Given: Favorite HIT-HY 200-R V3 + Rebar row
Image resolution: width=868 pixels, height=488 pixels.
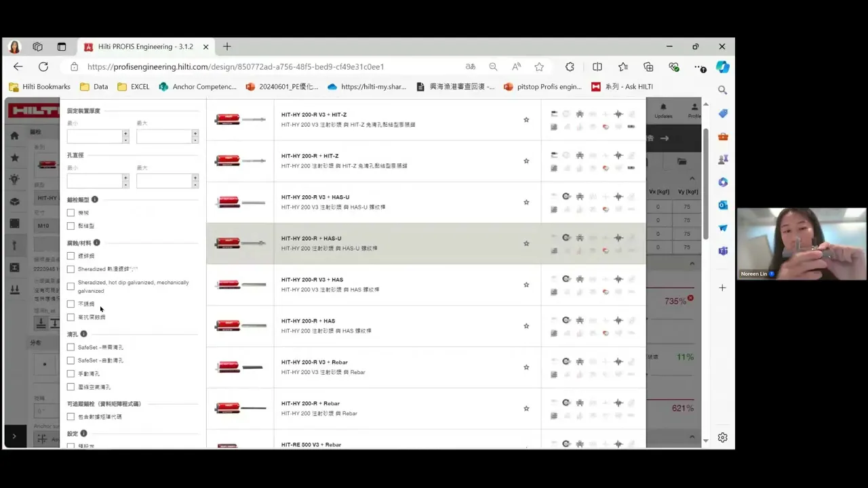Looking at the screenshot, I should [x=526, y=367].
